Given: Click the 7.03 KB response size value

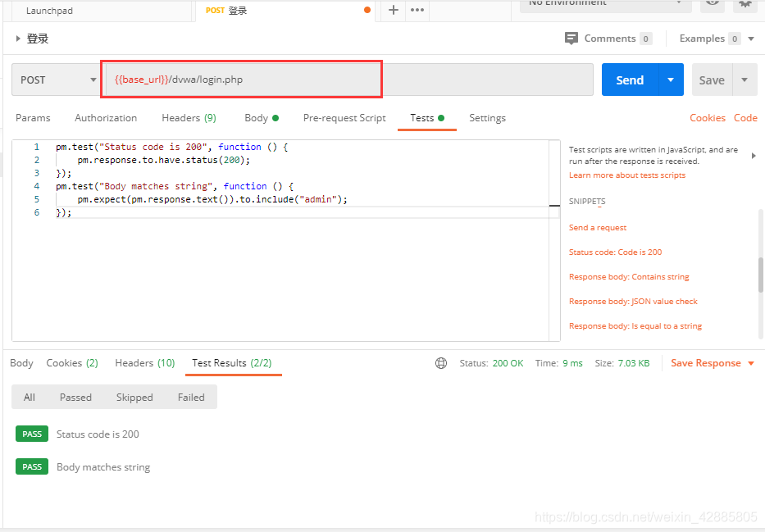Looking at the screenshot, I should (x=634, y=363).
